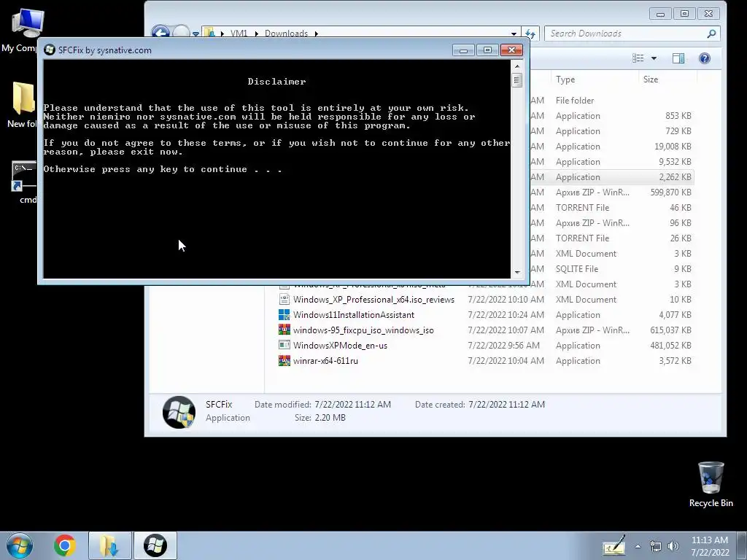The width and height of the screenshot is (747, 560).
Task: Open the address bar history dropdown
Action: coord(514,34)
